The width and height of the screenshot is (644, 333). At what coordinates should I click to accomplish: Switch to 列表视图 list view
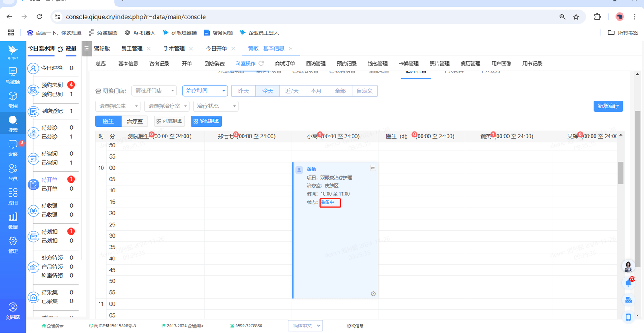click(170, 122)
